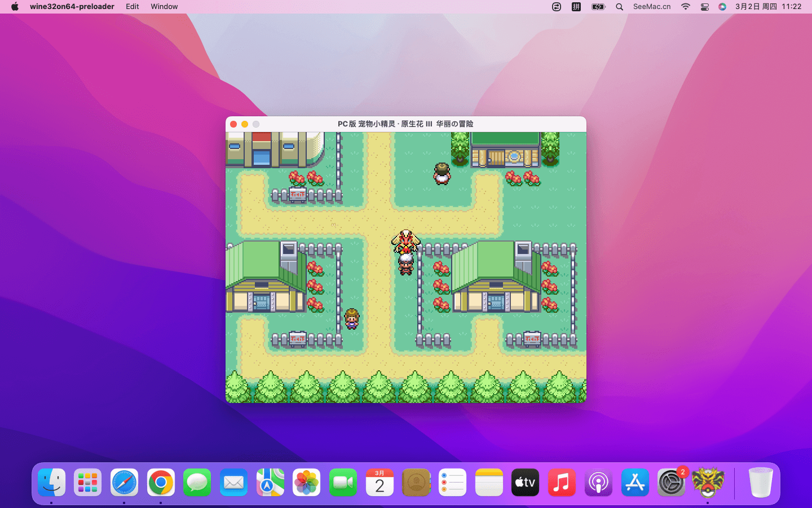Open the Edit menu
This screenshot has height=508, width=812.
click(133, 7)
